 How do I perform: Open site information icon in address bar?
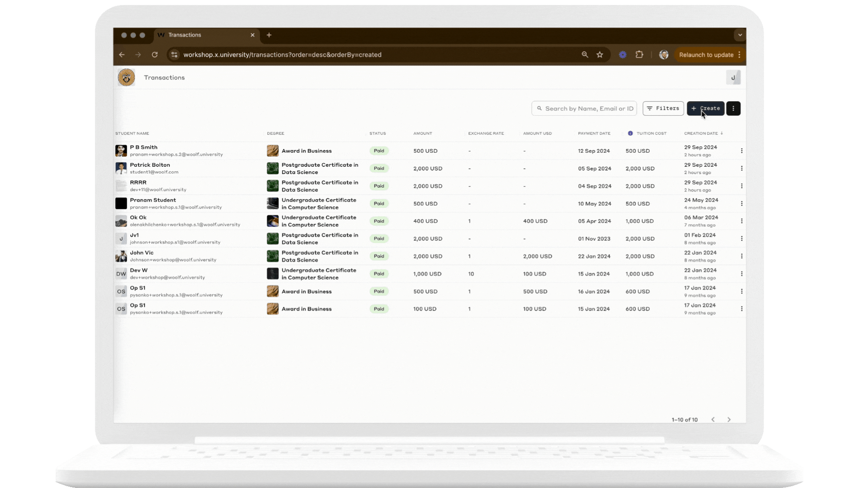[x=174, y=55]
